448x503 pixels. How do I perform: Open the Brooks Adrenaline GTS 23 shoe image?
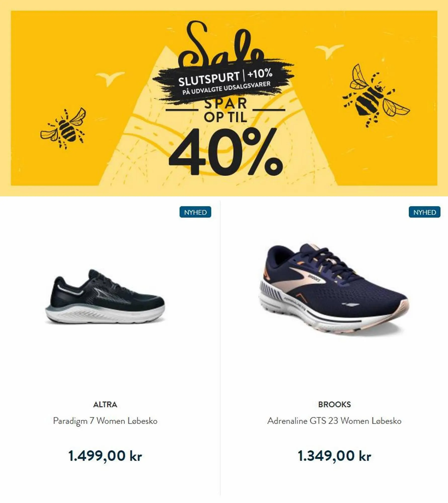pyautogui.click(x=334, y=289)
